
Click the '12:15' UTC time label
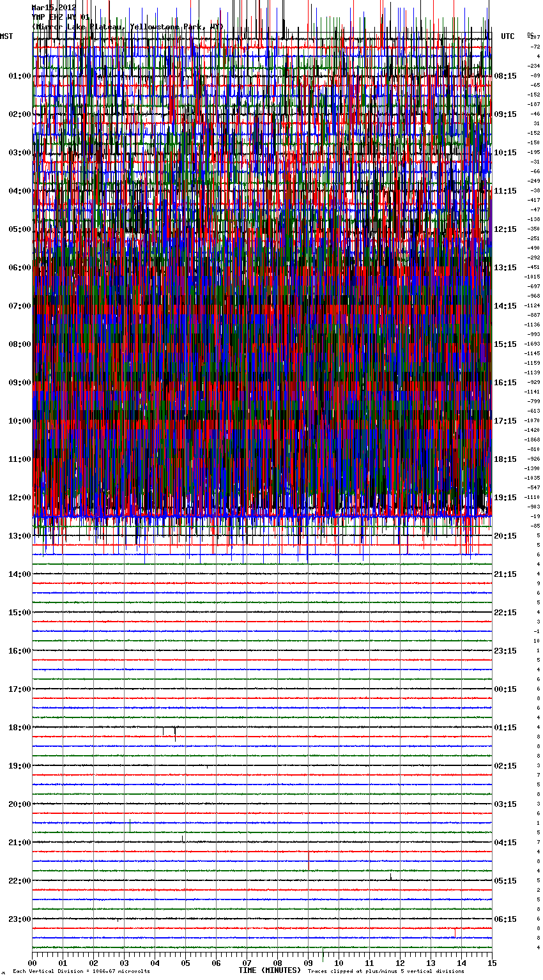(x=505, y=229)
